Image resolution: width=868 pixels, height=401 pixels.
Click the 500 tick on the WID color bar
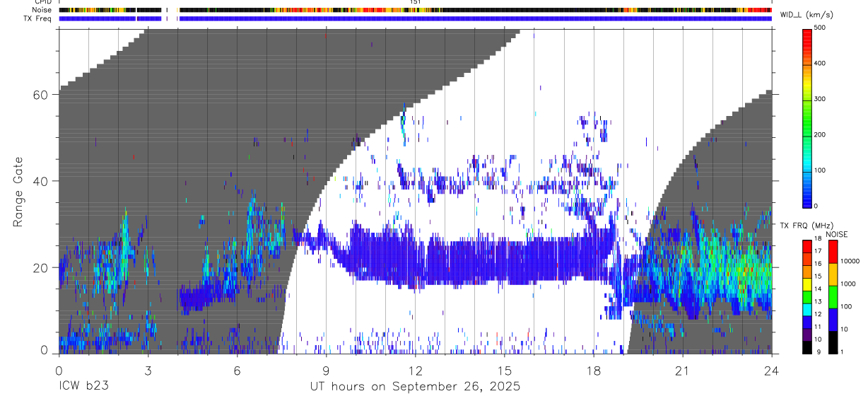[820, 28]
